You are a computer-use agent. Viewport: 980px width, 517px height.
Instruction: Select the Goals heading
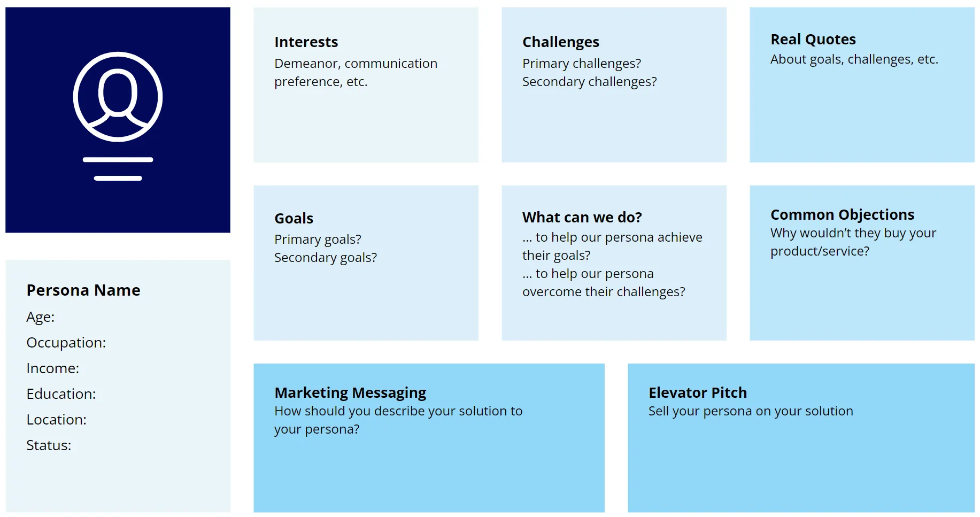click(x=294, y=218)
